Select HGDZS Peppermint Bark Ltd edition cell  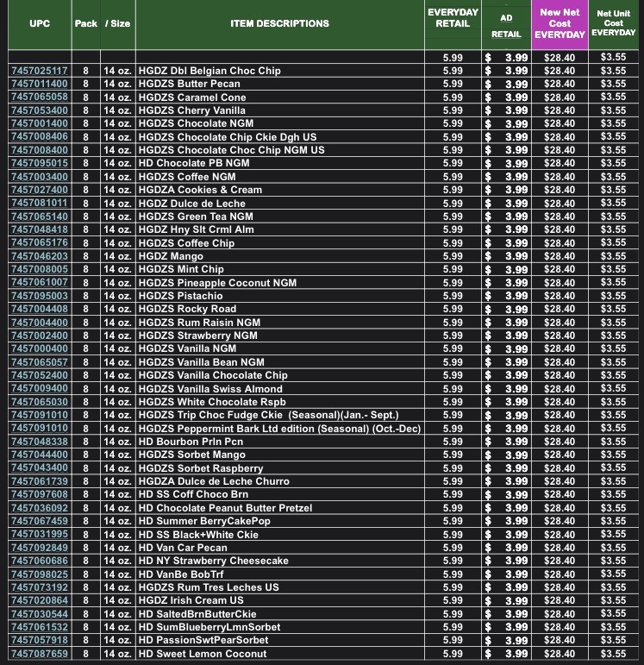click(x=278, y=429)
